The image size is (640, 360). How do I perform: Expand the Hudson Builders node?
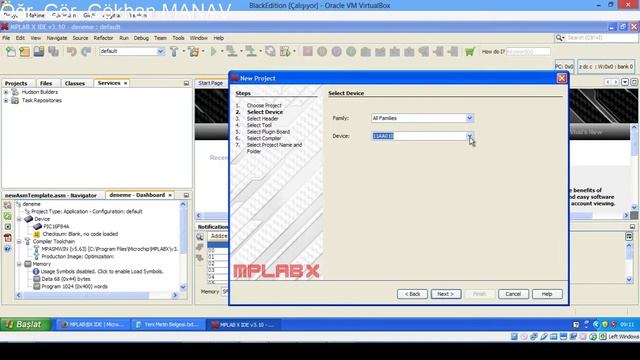click(6, 92)
